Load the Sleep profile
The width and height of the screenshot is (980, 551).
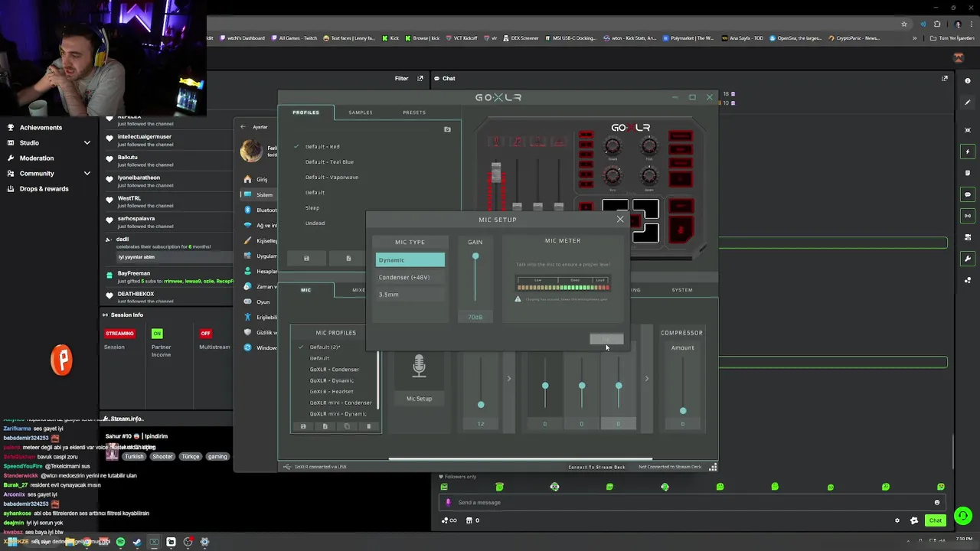(x=312, y=207)
